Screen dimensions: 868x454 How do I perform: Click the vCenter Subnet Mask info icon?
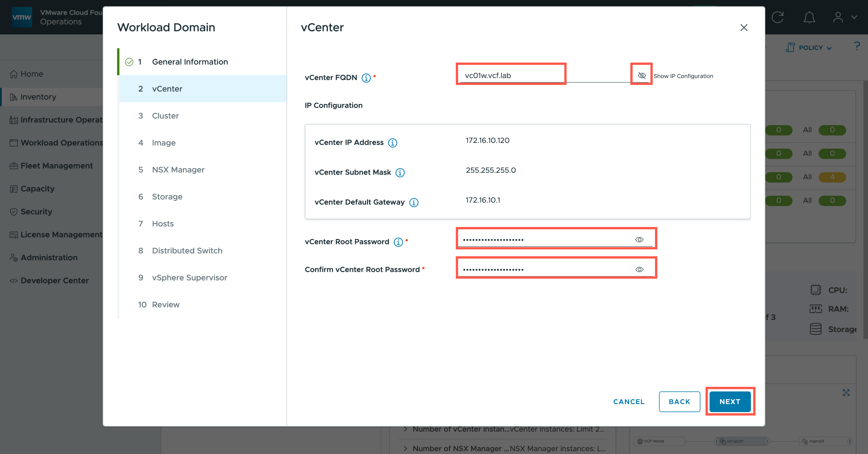400,172
